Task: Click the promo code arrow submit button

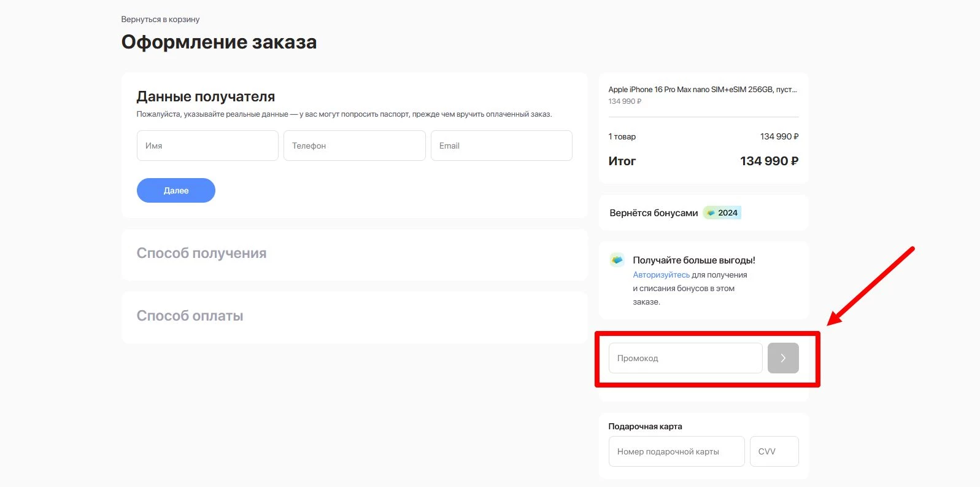Action: (x=782, y=358)
